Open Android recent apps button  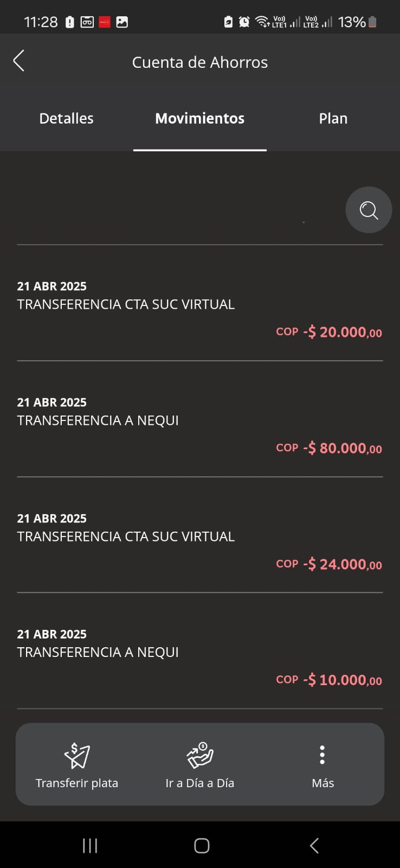90,845
